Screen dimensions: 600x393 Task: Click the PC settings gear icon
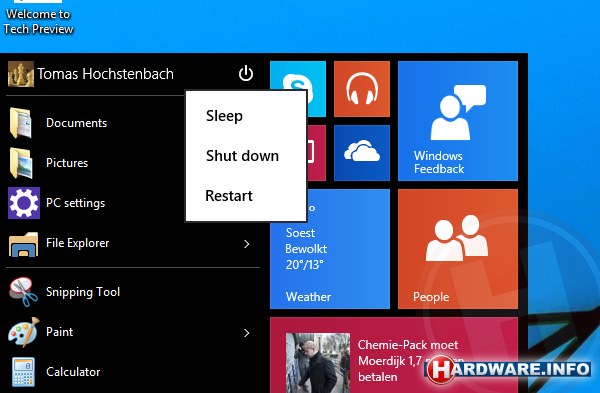tap(24, 203)
